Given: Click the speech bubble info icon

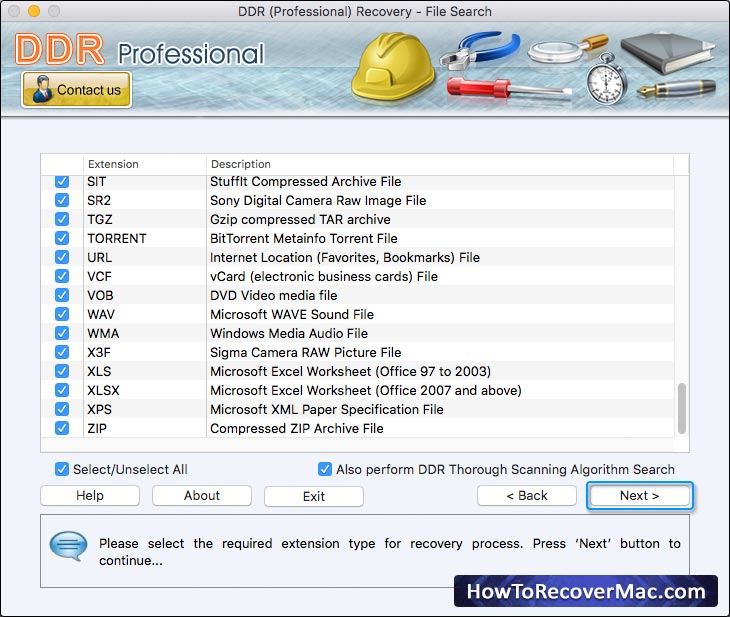Looking at the screenshot, I should click(68, 546).
